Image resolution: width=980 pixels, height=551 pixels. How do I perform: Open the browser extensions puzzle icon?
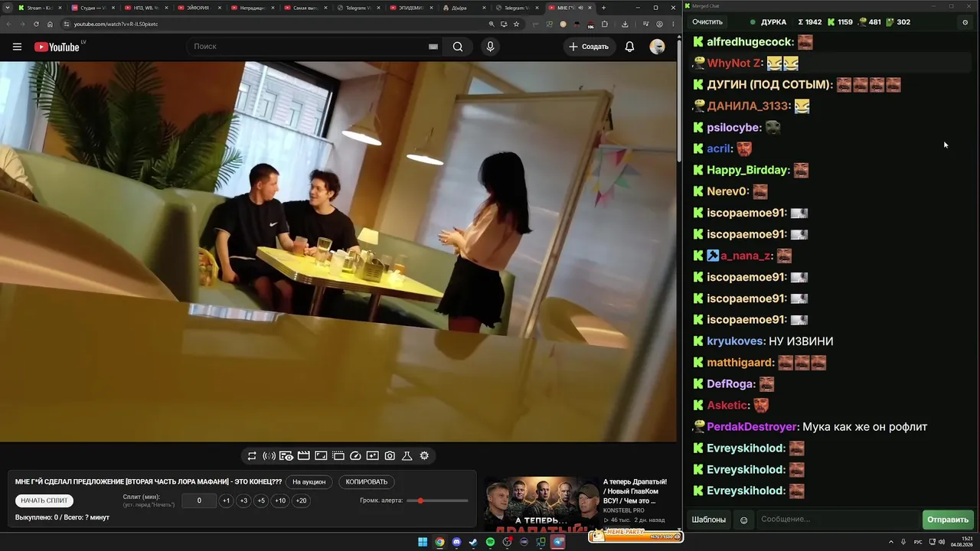tap(604, 24)
